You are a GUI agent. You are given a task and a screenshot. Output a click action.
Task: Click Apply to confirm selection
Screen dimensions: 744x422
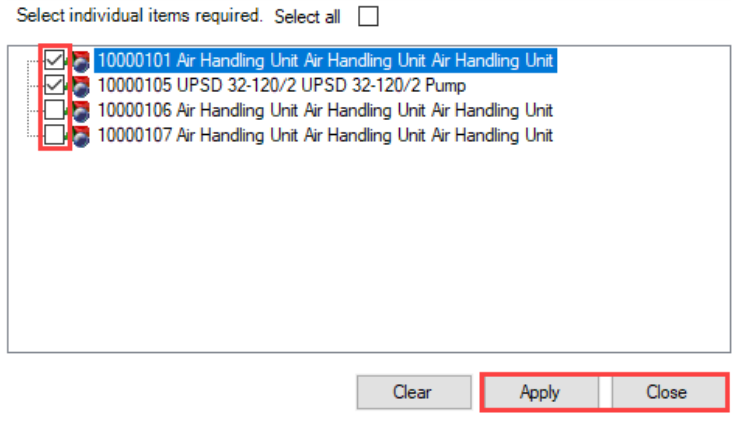(x=540, y=392)
